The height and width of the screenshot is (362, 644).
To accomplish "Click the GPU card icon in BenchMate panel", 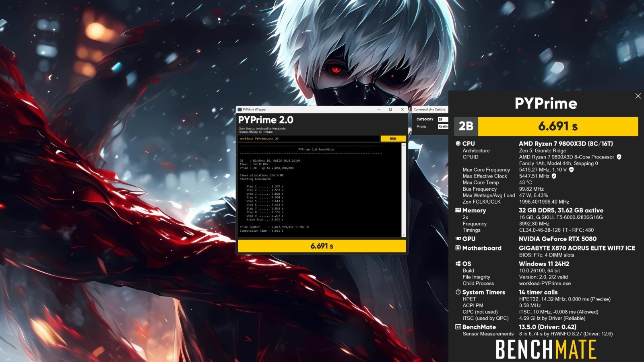I will tap(458, 239).
